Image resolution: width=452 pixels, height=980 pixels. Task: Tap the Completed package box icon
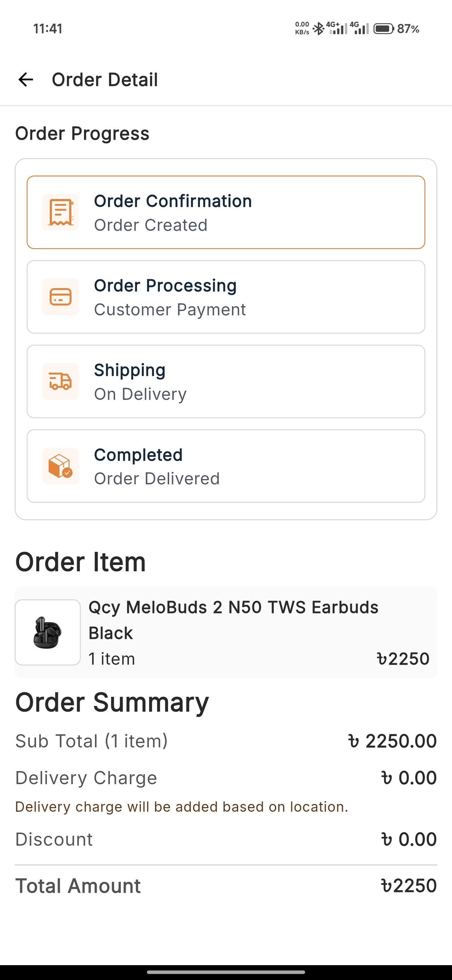pos(60,466)
